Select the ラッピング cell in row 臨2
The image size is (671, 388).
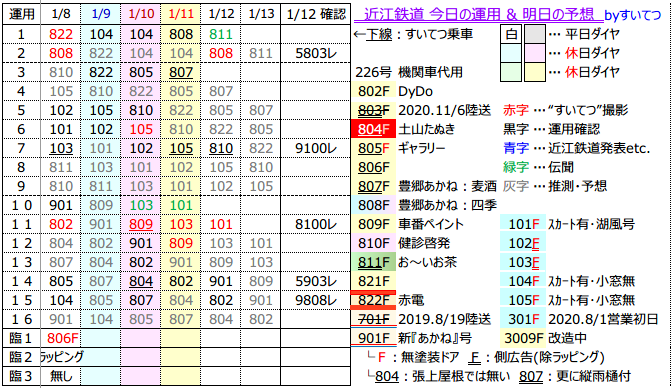click(x=61, y=357)
